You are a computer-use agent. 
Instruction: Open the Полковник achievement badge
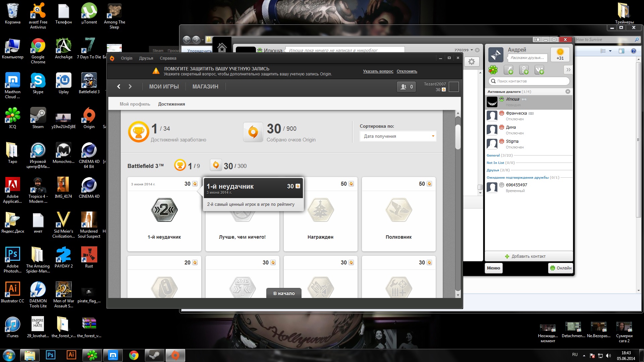399,210
